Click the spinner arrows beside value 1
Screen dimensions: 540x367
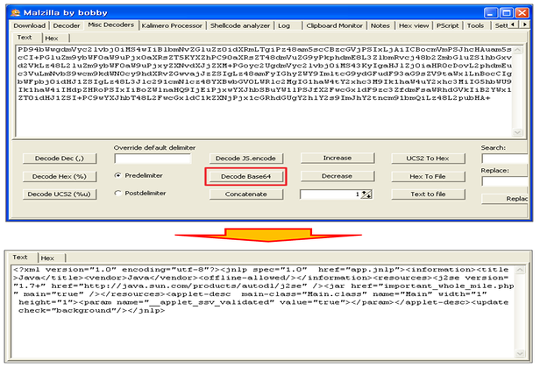[x=366, y=195]
